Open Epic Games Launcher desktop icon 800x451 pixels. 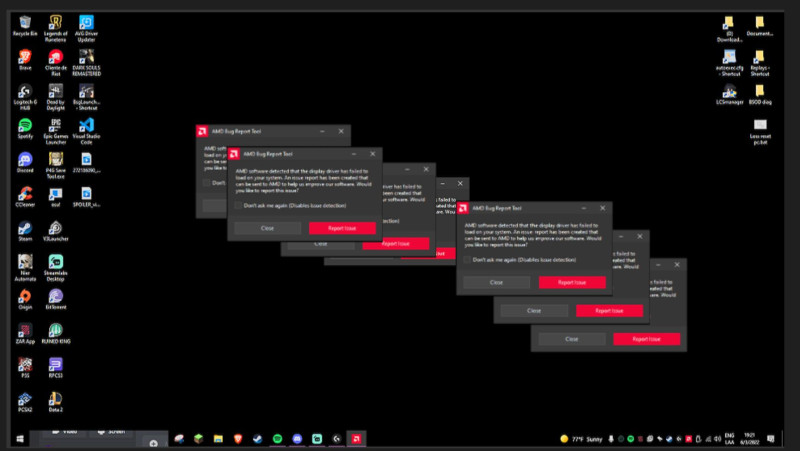[x=56, y=131]
